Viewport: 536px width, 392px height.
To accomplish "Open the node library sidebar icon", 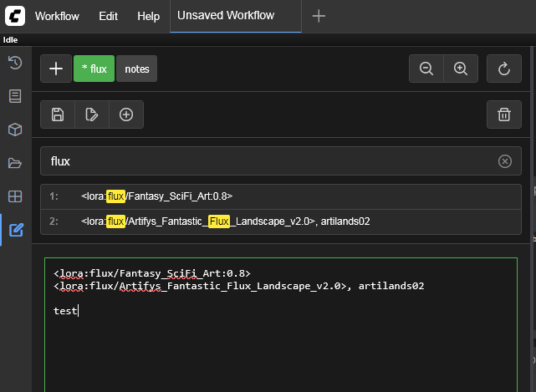I will coord(15,96).
